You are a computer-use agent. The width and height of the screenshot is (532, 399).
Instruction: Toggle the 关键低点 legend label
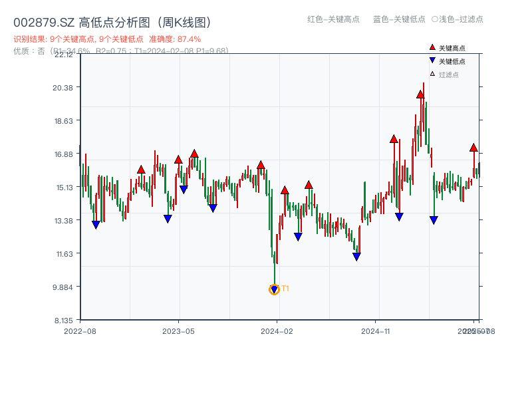pos(452,61)
